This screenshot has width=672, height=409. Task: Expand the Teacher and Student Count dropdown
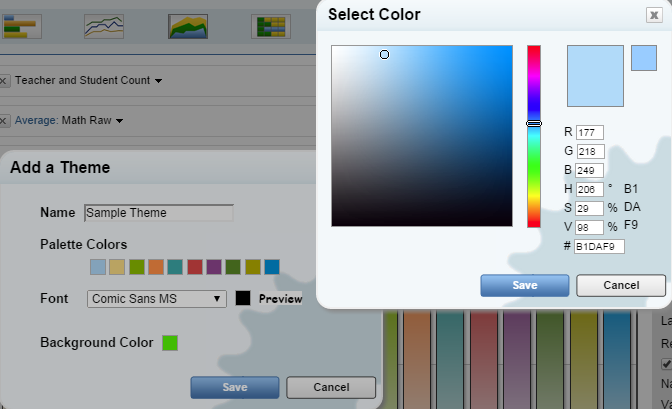pyautogui.click(x=159, y=80)
